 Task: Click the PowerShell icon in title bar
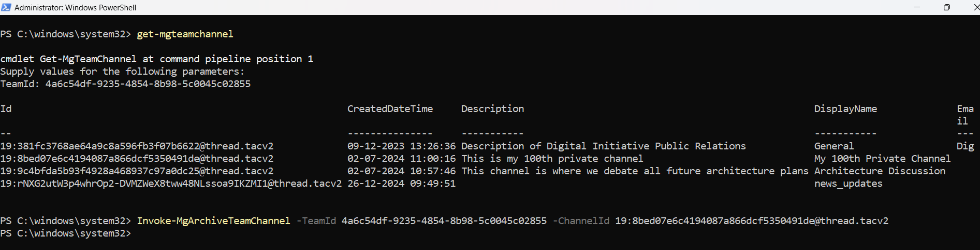click(6, 7)
